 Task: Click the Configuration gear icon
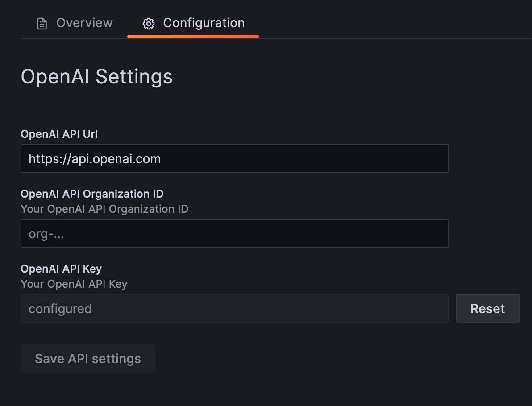[148, 24]
